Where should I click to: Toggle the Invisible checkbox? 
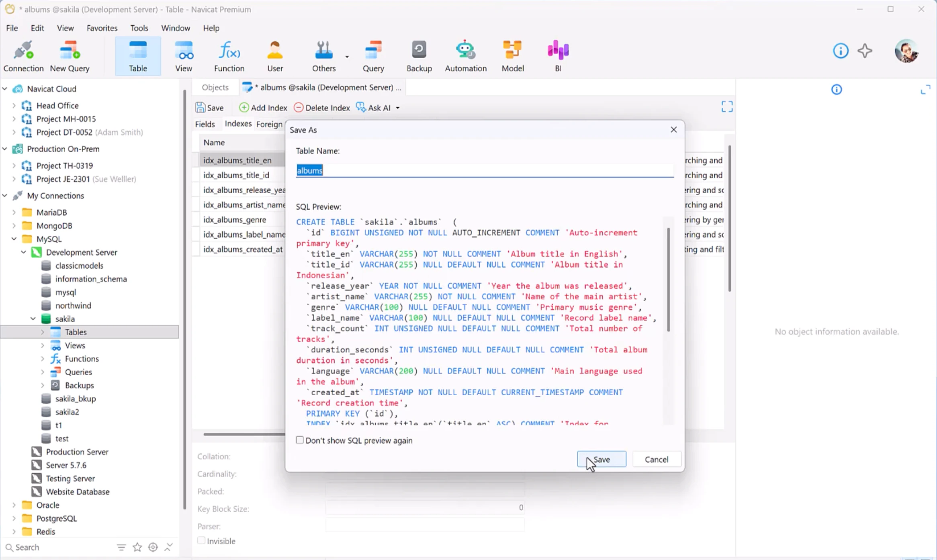click(201, 541)
